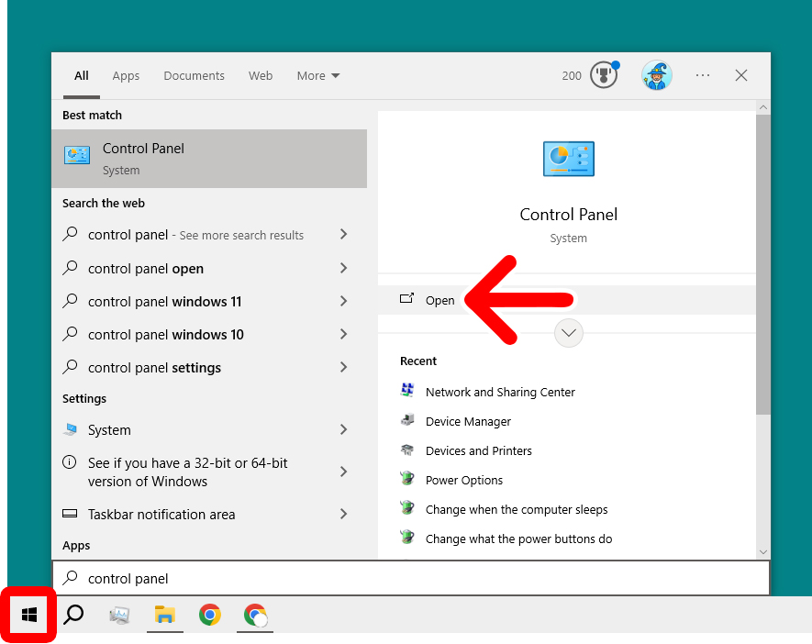Expand Control Panel actions with the down chevron
This screenshot has width=812, height=644.
569,333
